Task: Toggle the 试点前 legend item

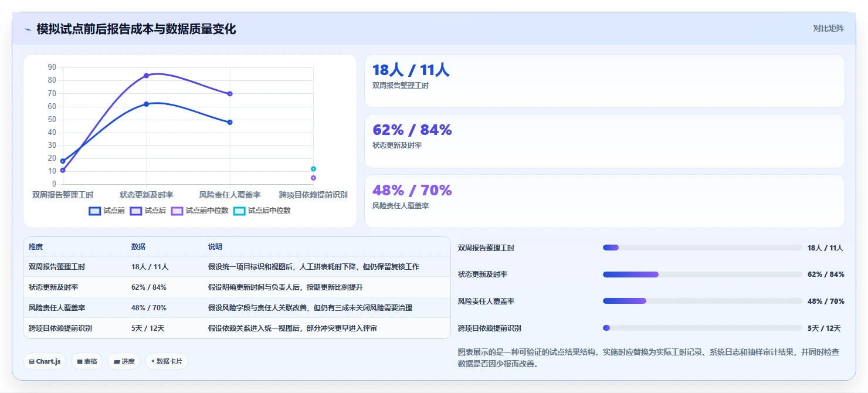Action: (x=107, y=211)
